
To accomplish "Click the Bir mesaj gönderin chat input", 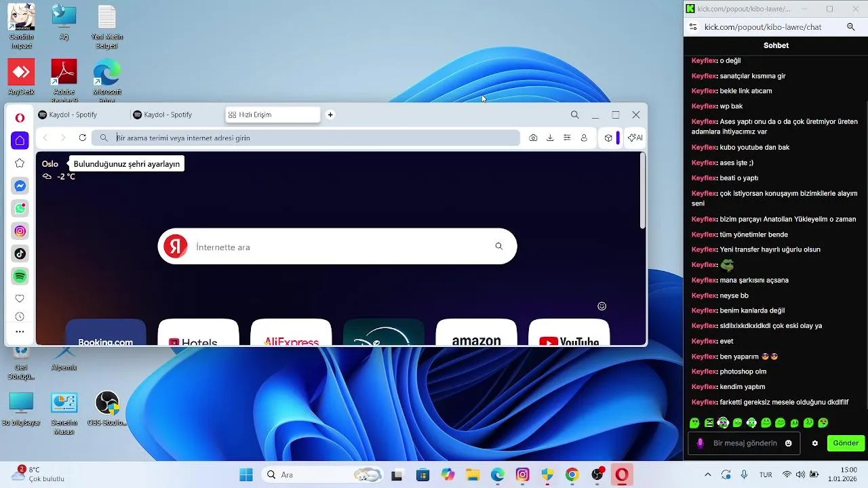I will [745, 443].
